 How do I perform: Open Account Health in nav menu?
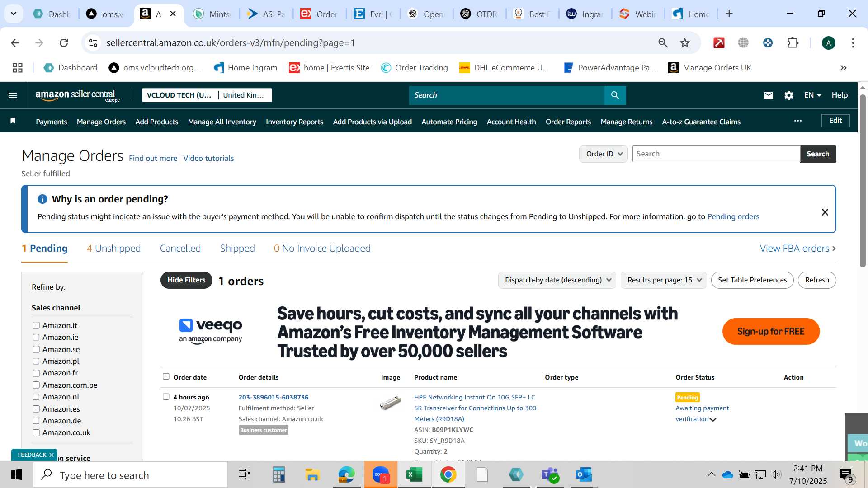click(x=511, y=122)
